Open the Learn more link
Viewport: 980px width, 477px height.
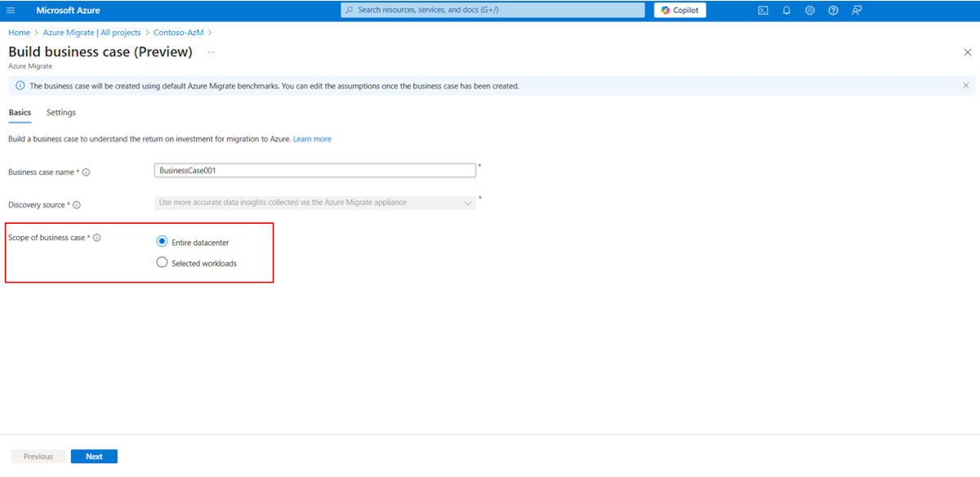coord(312,139)
